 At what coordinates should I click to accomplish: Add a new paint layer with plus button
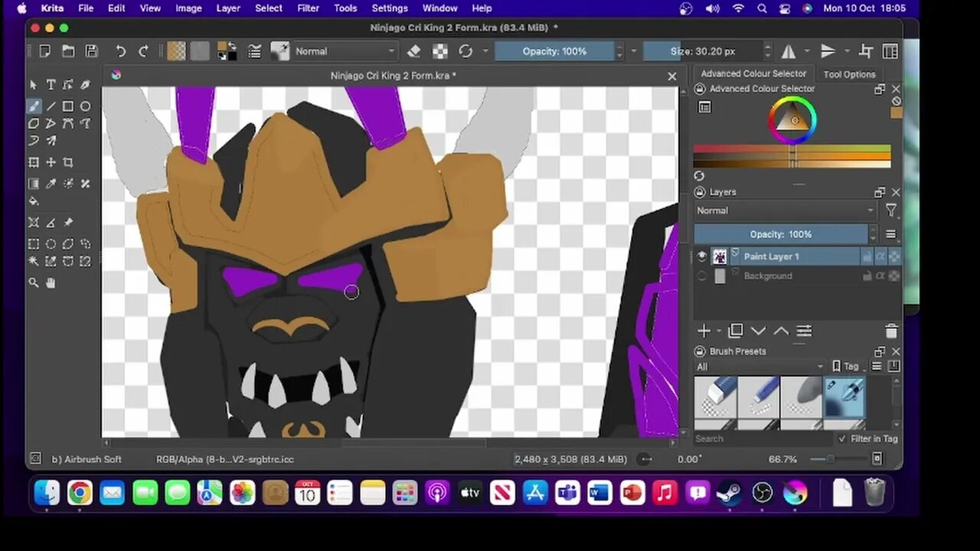704,331
